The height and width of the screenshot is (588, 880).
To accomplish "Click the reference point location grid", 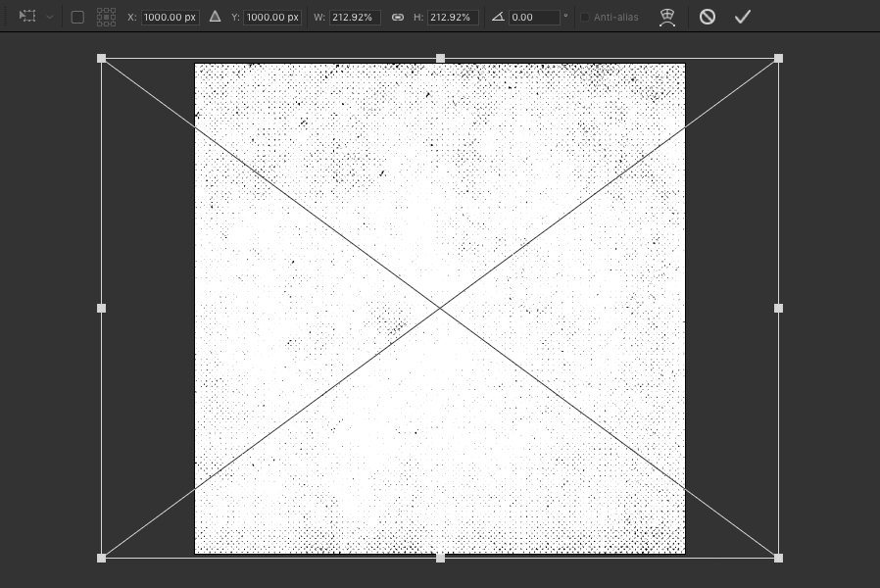I will click(x=106, y=17).
